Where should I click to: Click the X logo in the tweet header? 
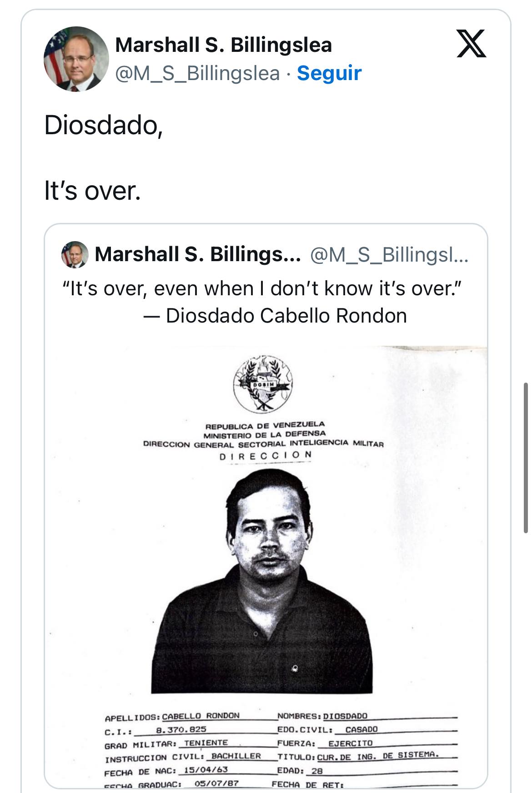(472, 44)
